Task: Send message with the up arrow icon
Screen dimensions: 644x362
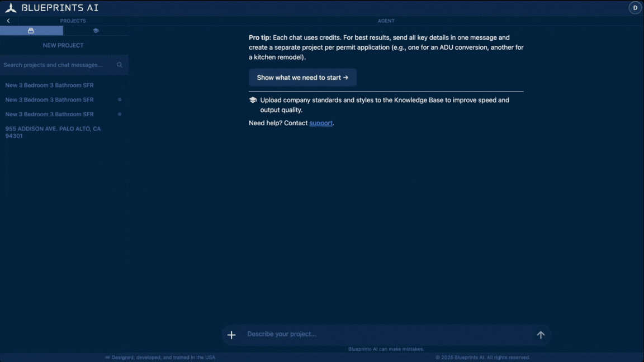Action: 541,335
